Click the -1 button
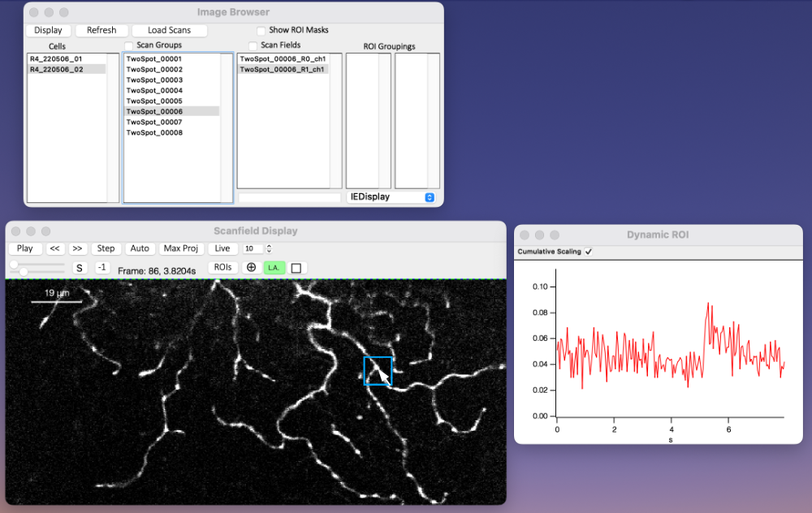The width and height of the screenshot is (812, 513). [x=102, y=268]
